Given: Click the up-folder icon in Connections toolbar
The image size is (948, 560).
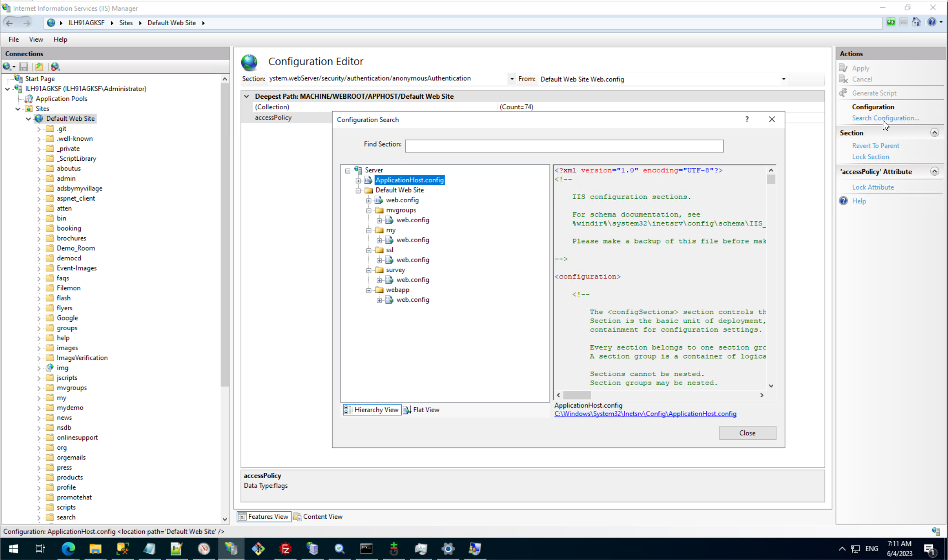Looking at the screenshot, I should (39, 67).
